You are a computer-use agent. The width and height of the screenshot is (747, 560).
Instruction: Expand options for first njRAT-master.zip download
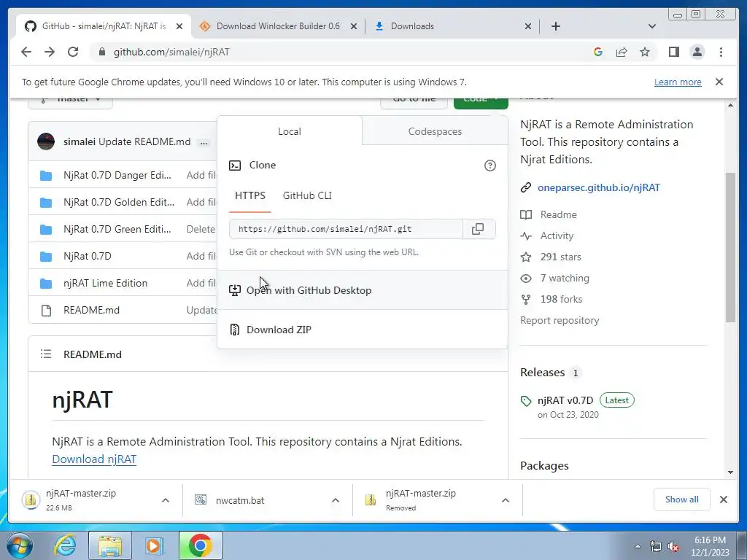(166, 500)
